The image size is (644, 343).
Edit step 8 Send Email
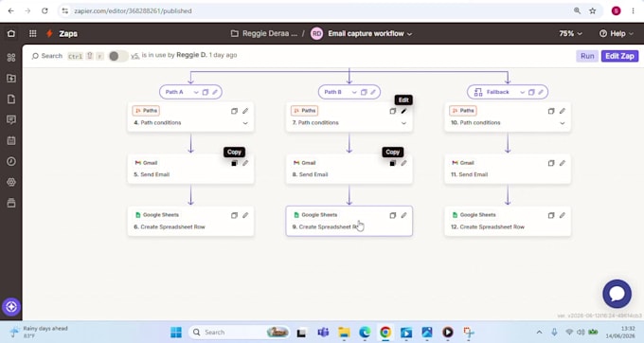coord(403,163)
